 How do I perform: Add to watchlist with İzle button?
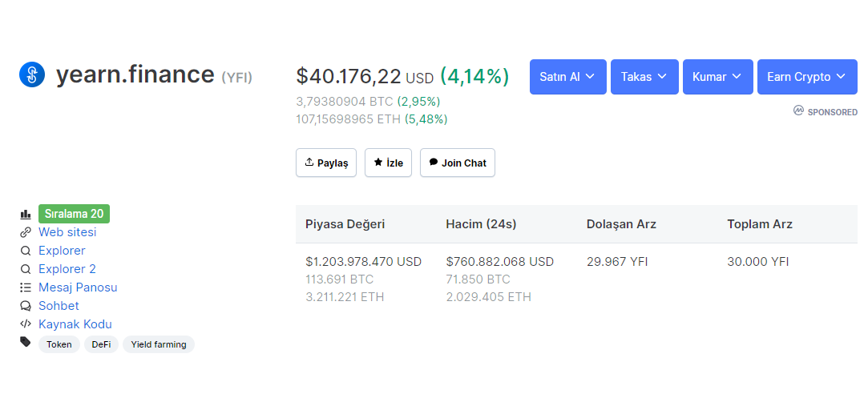point(388,163)
